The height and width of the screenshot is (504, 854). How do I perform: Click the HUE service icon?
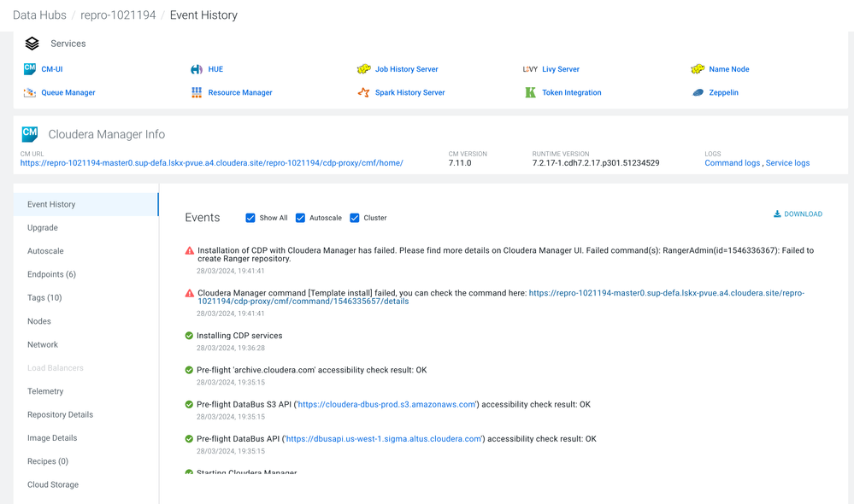(197, 69)
